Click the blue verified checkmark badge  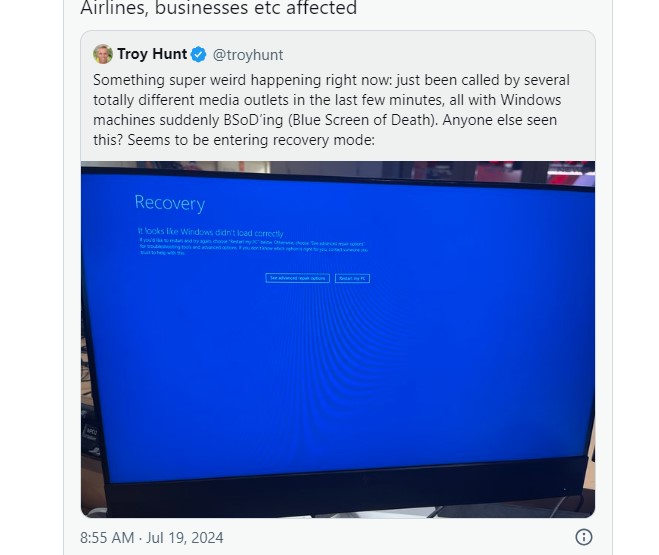point(198,55)
